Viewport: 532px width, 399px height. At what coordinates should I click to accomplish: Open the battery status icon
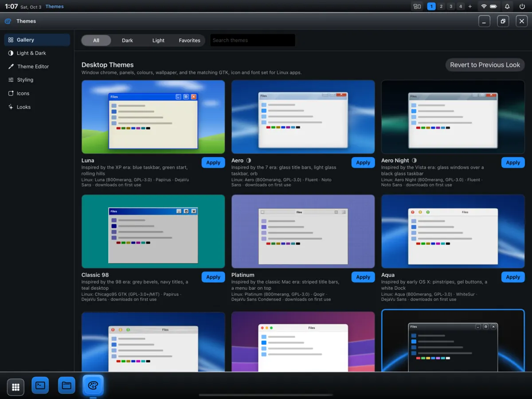pyautogui.click(x=493, y=7)
